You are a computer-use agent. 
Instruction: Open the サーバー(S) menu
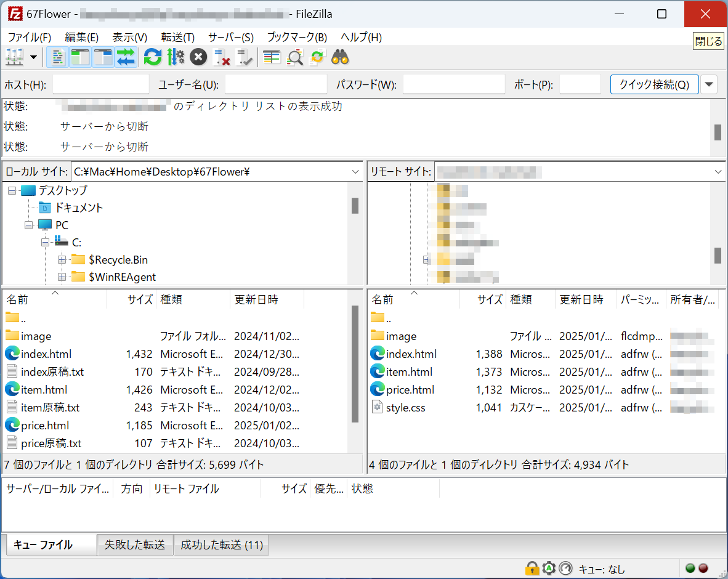pos(231,37)
